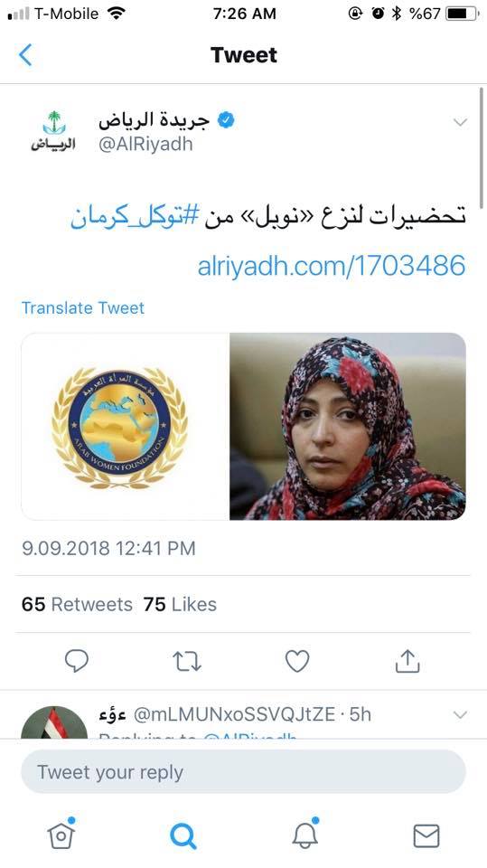View the 75 Likes list

point(180,604)
